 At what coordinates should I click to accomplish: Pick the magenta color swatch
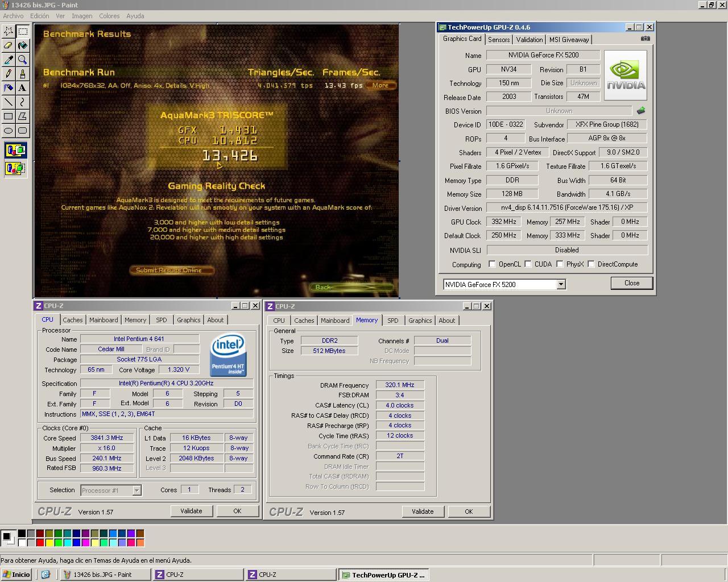click(x=85, y=542)
